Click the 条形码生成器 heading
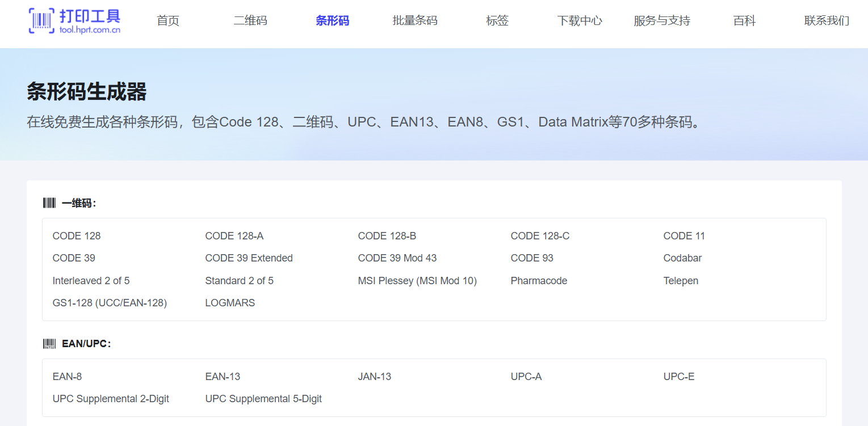The width and height of the screenshot is (868, 426). [x=87, y=92]
